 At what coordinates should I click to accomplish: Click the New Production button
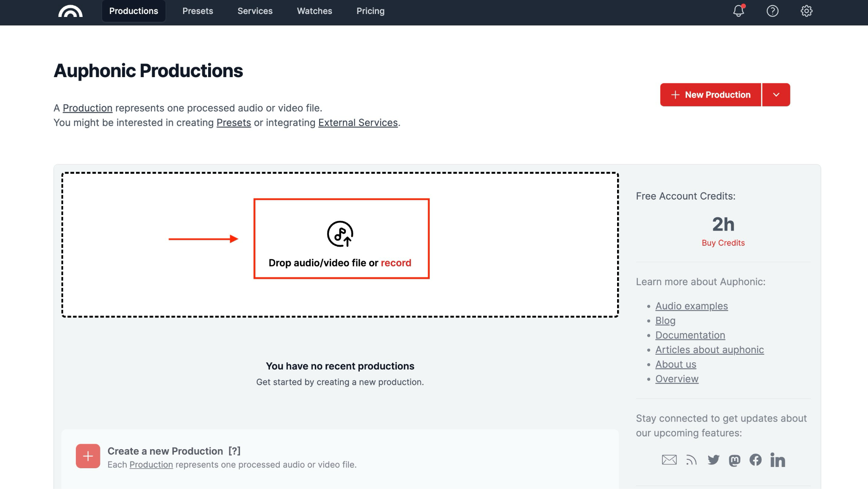click(711, 95)
